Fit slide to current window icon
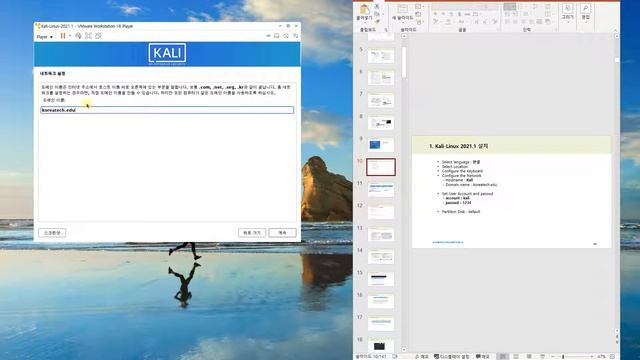Screen dimensions: 640x360 (613, 356)
